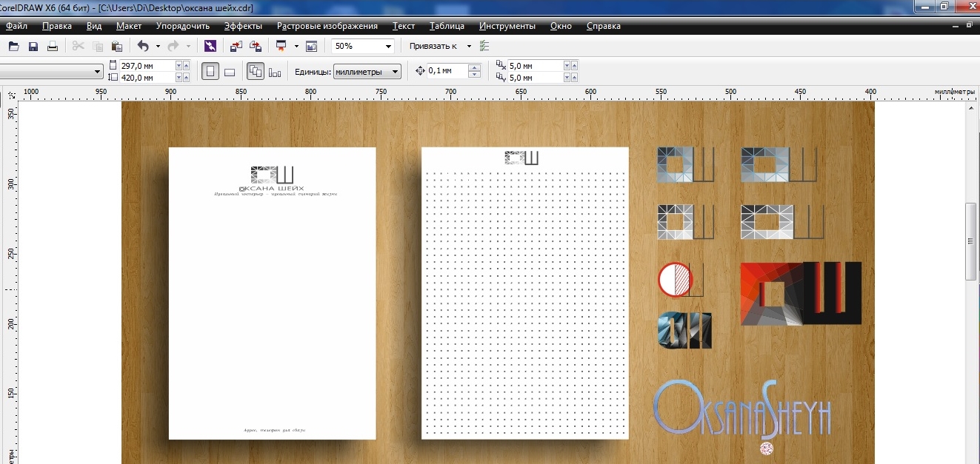Click the nudge offset field 0,1 мм

coord(448,71)
